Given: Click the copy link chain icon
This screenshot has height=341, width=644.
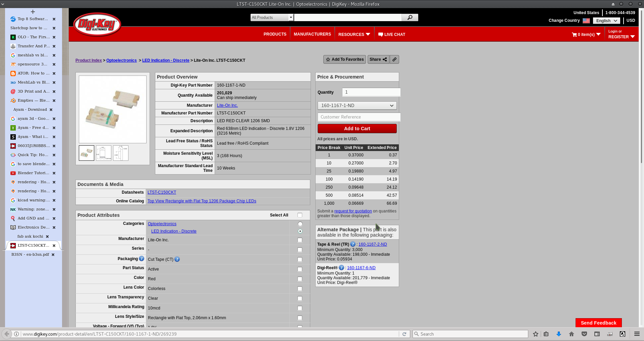Looking at the screenshot, I should [395, 59].
